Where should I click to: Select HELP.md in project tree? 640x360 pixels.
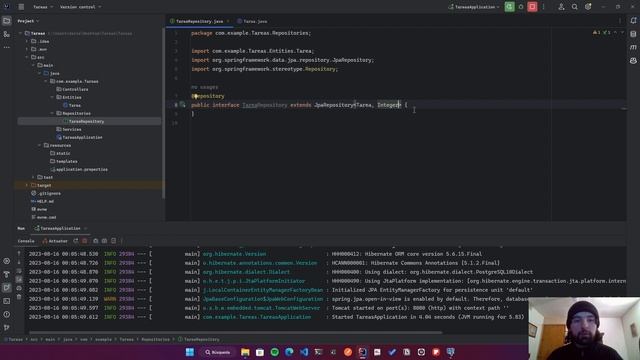(x=42, y=201)
